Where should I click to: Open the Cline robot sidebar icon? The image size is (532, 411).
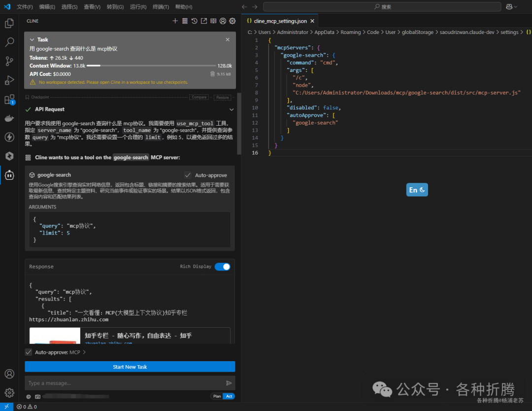click(9, 175)
